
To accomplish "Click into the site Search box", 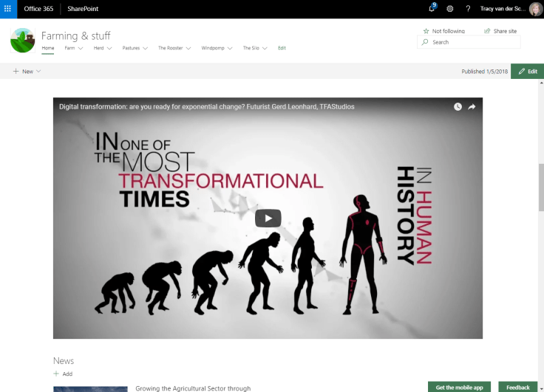I will point(473,43).
